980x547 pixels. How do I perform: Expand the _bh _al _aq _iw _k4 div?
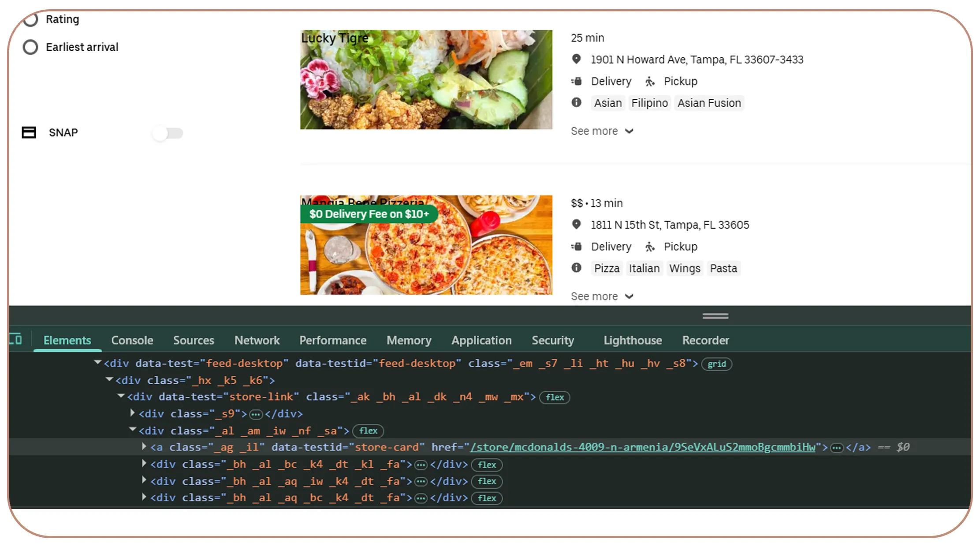point(144,480)
